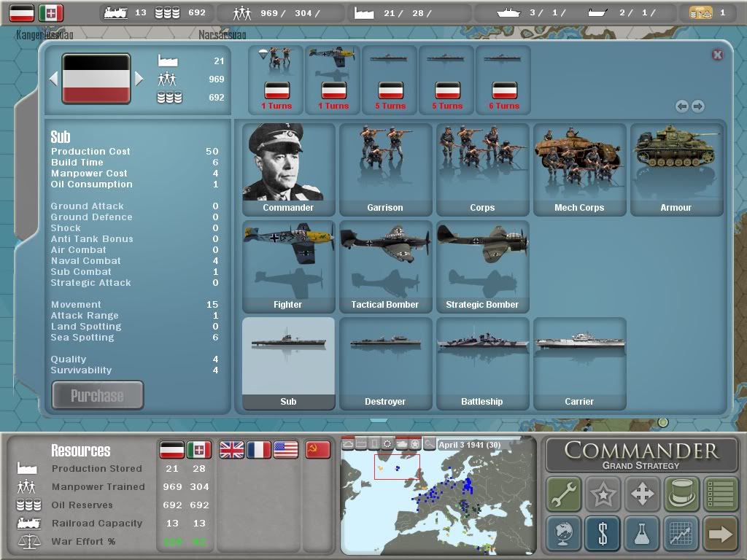Click the minimap magnifier zoom button
Screen dimensions: 747x560
coord(429,444)
